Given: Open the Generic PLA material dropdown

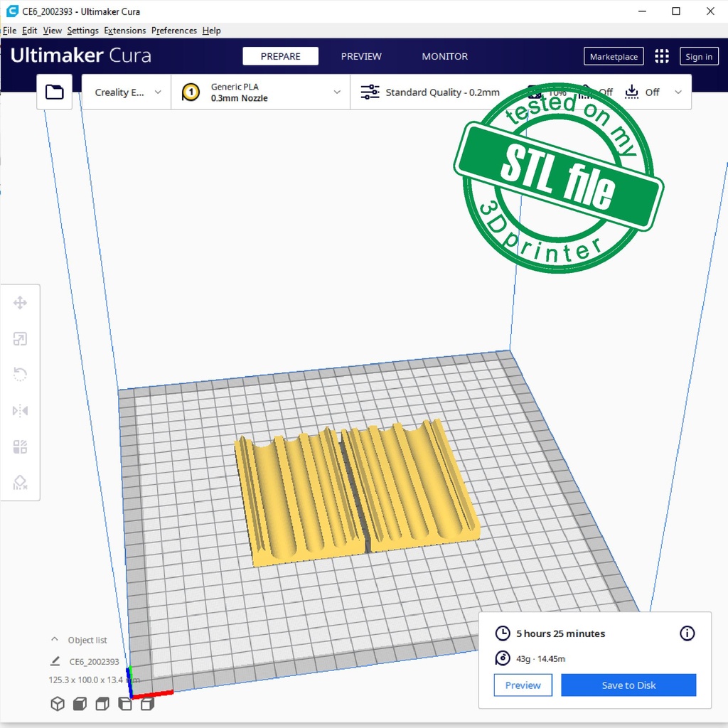Looking at the screenshot, I should [261, 92].
